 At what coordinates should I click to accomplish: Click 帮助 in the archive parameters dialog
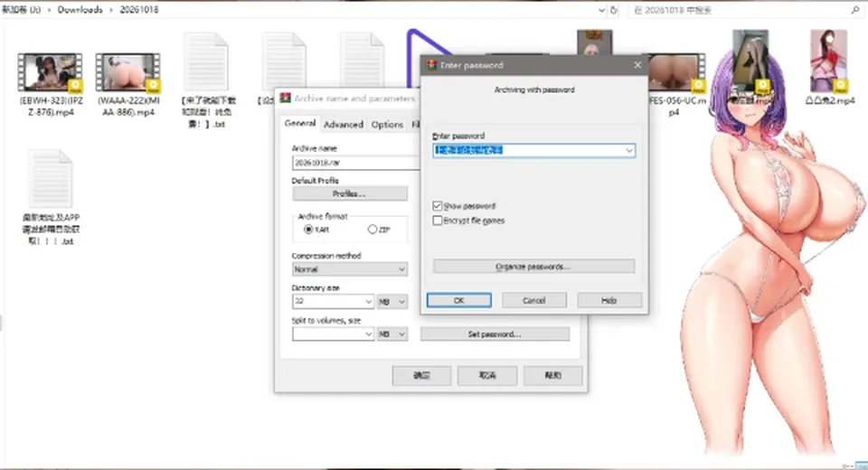[553, 375]
